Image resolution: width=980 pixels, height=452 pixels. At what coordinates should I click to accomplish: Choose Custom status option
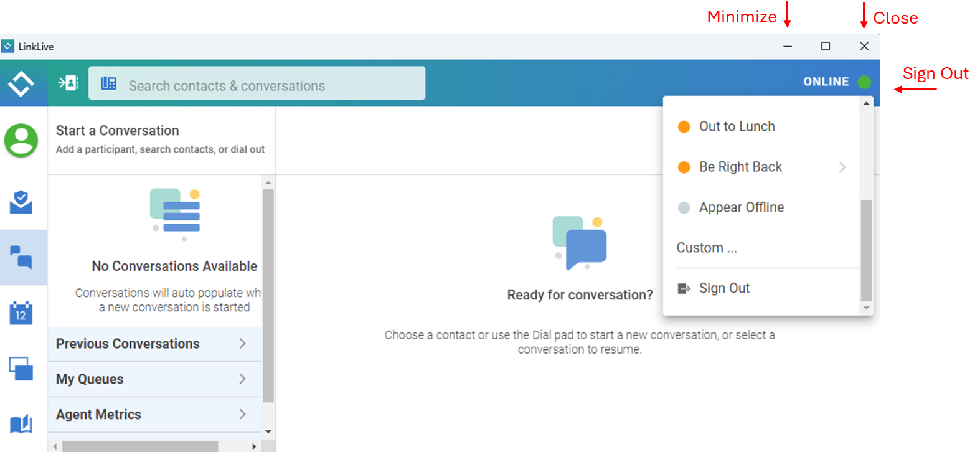click(707, 248)
